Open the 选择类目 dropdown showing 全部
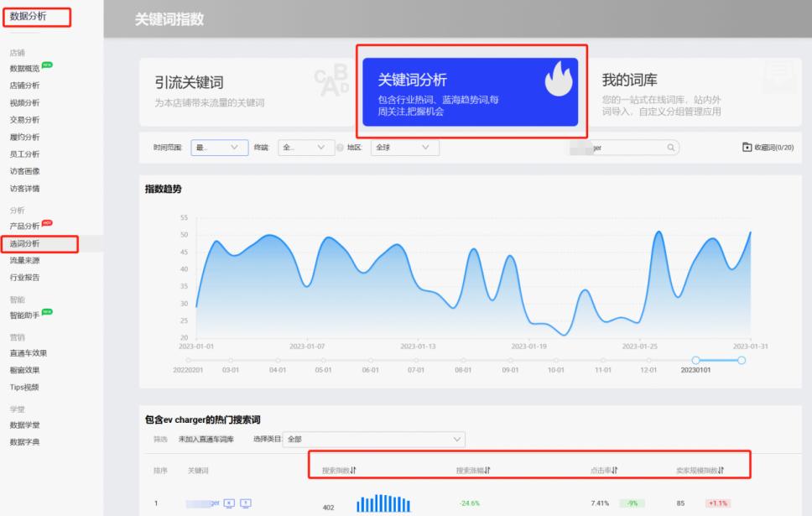This screenshot has height=516, width=812. [375, 438]
